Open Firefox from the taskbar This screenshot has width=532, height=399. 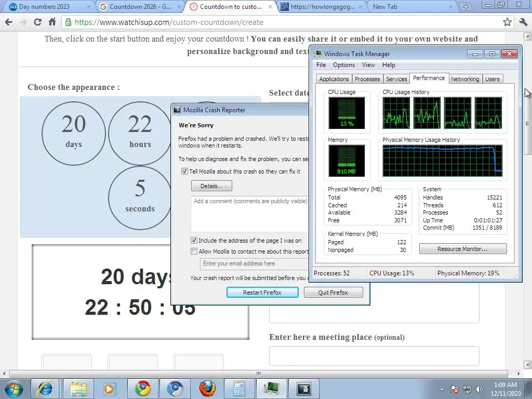[x=207, y=389]
